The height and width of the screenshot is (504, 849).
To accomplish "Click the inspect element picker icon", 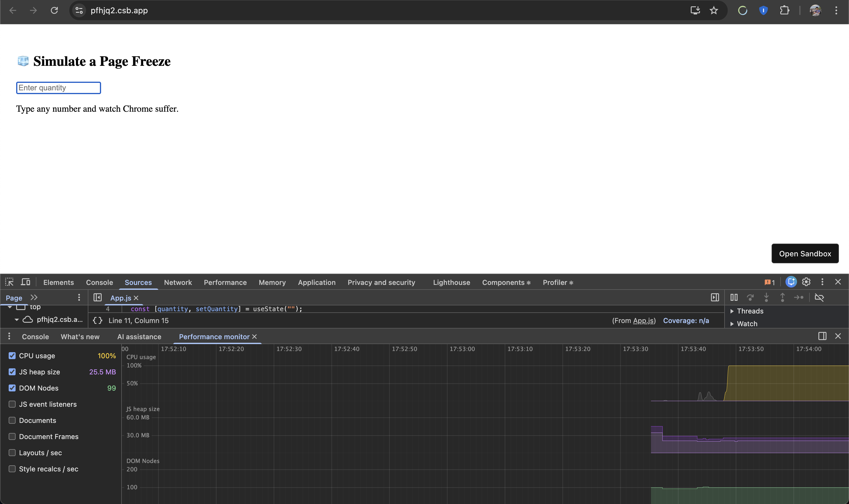I will 9,282.
